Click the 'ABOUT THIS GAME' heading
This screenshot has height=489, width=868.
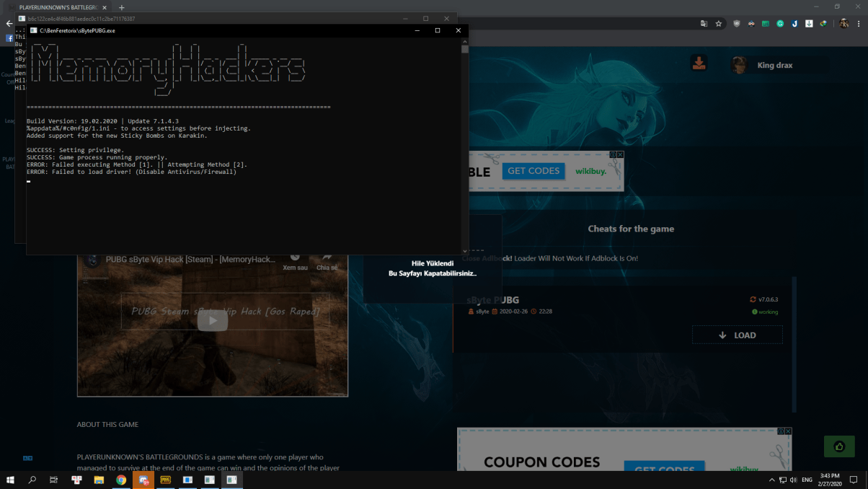pyautogui.click(x=107, y=424)
